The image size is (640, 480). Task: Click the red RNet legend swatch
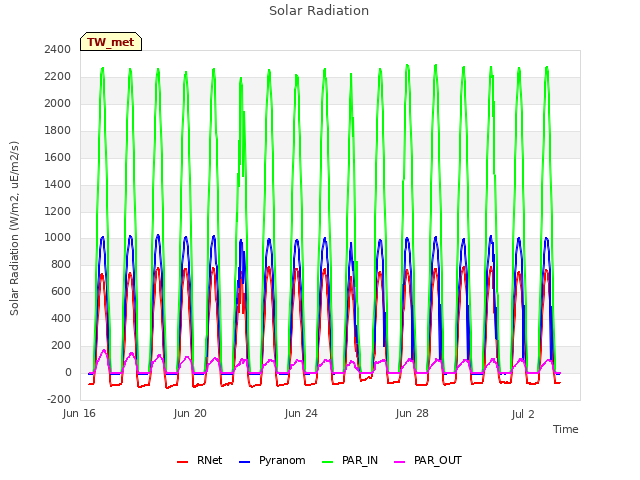click(182, 462)
